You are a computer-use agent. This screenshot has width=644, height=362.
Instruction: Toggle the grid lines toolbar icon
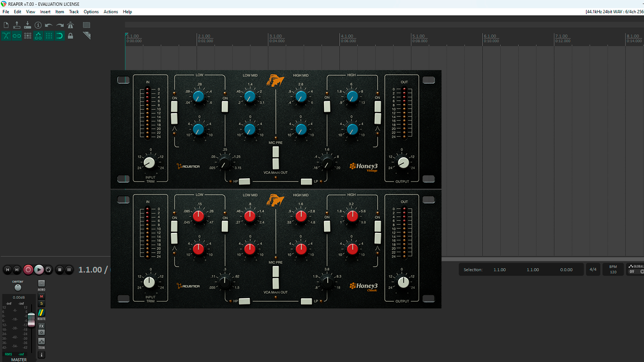(x=49, y=36)
